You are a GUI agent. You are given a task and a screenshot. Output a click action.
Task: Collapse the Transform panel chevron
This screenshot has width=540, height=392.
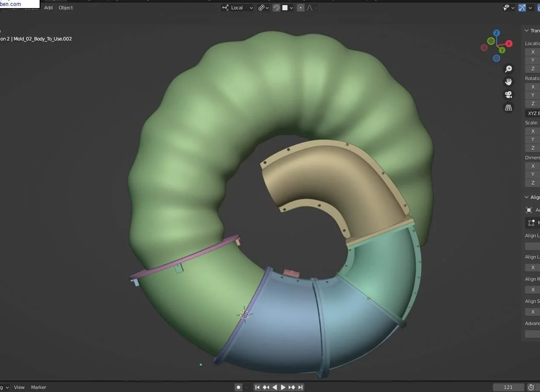pyautogui.click(x=526, y=31)
